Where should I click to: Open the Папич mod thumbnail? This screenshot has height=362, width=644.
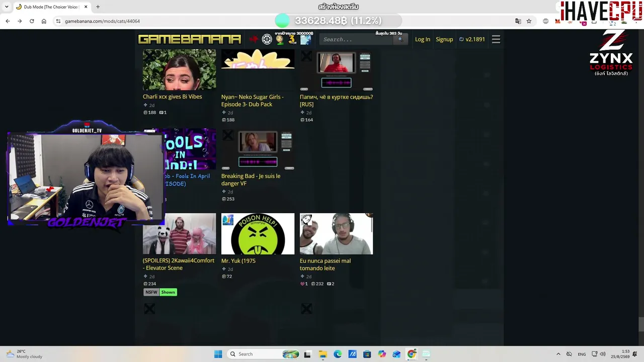[336, 69]
